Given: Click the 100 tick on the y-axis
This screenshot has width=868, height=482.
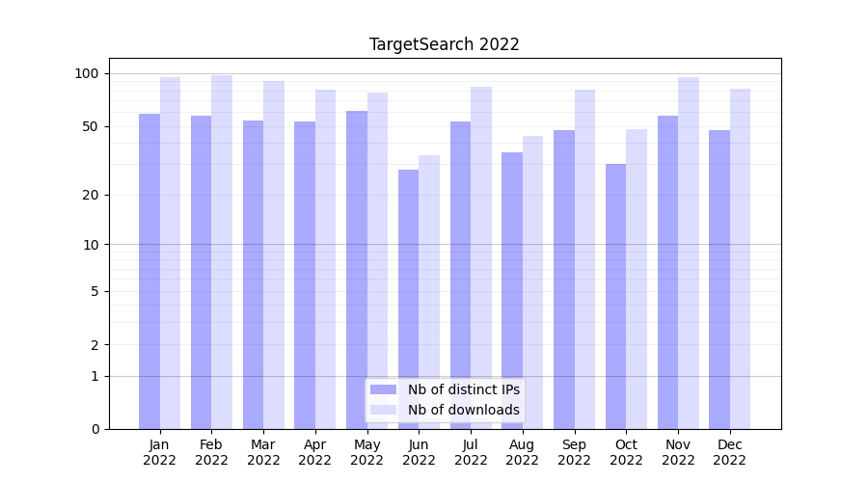Looking at the screenshot, I should pos(87,73).
